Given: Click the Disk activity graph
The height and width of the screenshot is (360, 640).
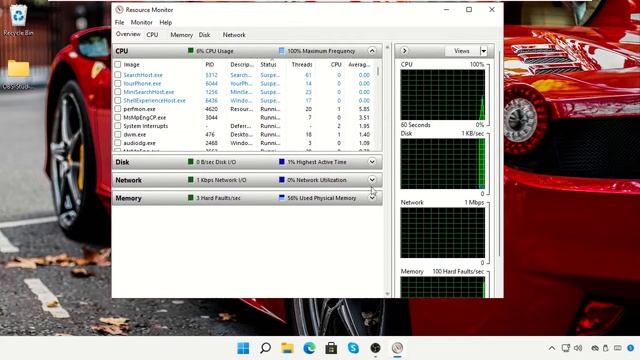Looking at the screenshot, I should 443,164.
